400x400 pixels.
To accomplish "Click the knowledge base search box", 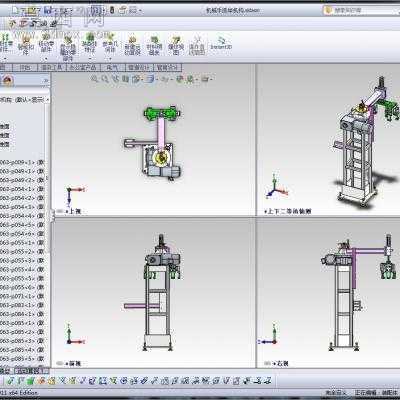I will [362, 10].
